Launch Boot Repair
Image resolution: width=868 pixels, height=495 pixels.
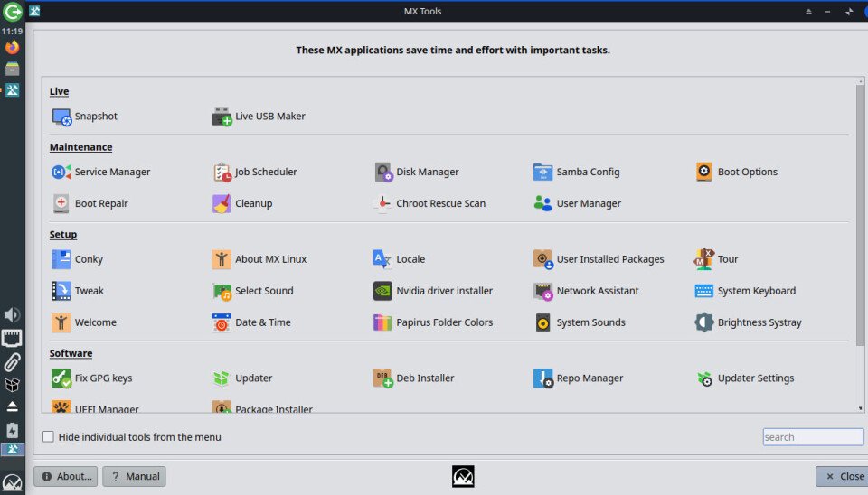click(90, 203)
